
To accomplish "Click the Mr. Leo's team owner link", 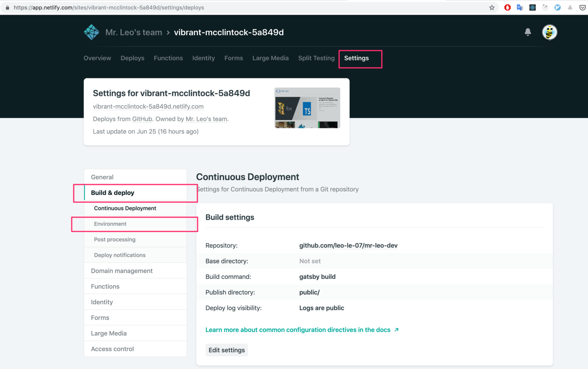I will tap(207, 119).
